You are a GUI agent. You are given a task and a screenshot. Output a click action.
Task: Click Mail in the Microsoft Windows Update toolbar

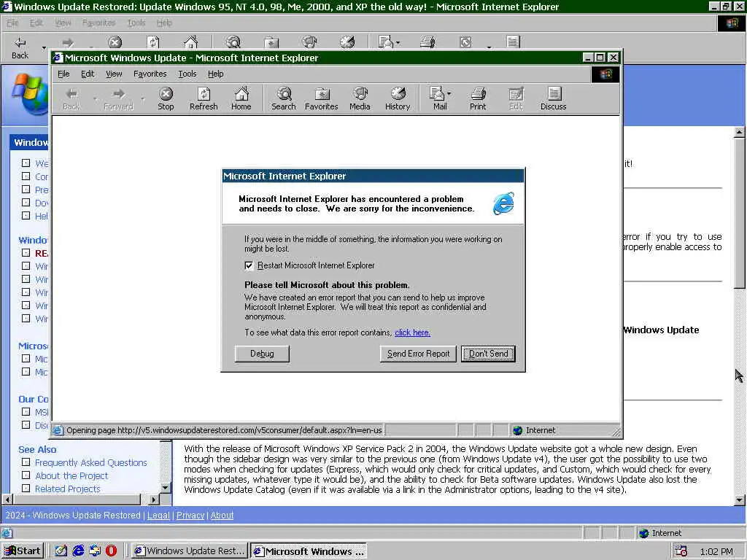[x=439, y=99]
